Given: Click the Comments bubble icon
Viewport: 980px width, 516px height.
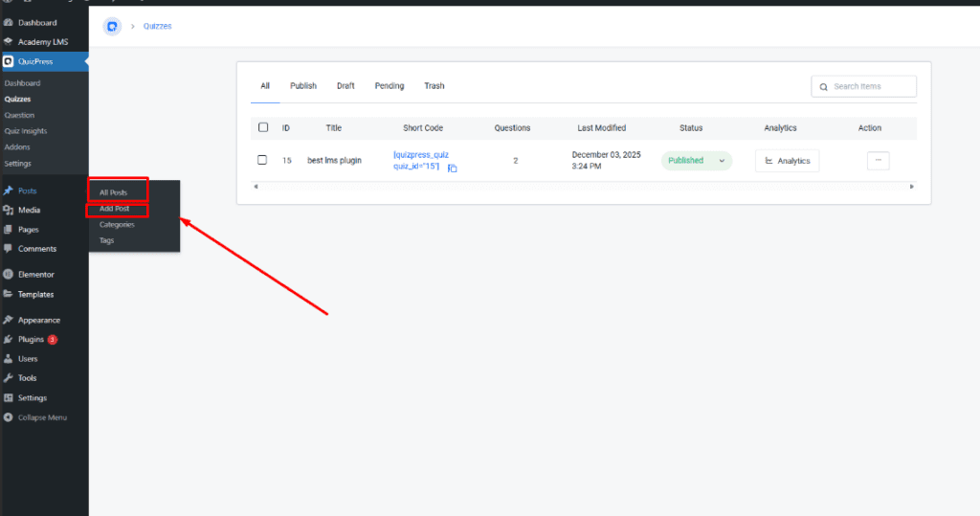Looking at the screenshot, I should 8,248.
